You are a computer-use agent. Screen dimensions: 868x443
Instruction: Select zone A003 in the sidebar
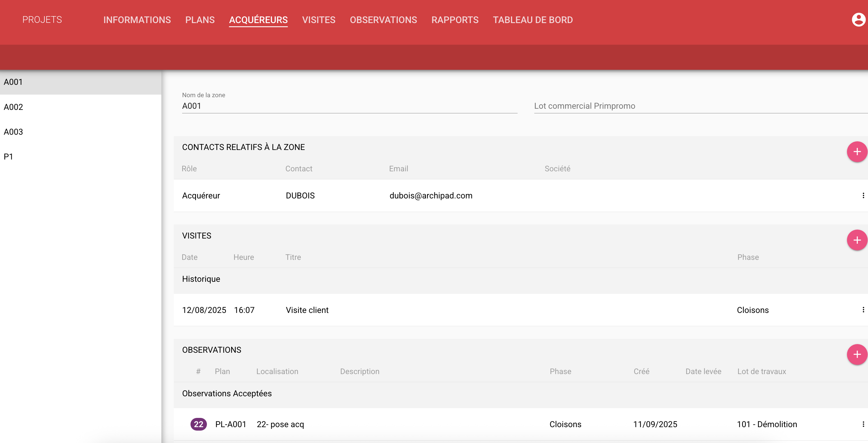(x=14, y=132)
